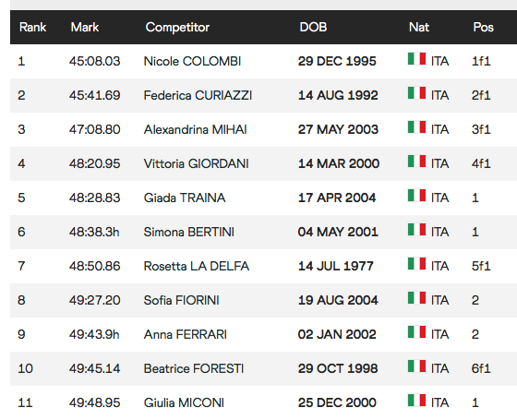Open Beatrice FORESTI's competitor link

pyautogui.click(x=194, y=368)
